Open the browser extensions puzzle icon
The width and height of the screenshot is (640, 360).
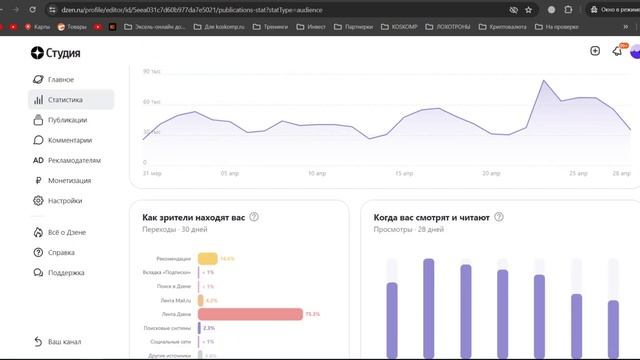pyautogui.click(x=568, y=9)
